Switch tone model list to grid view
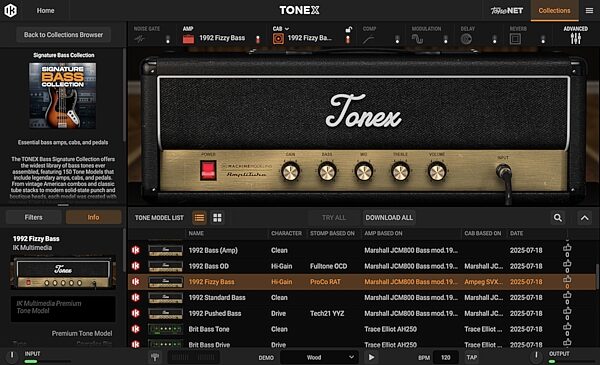 (x=217, y=218)
